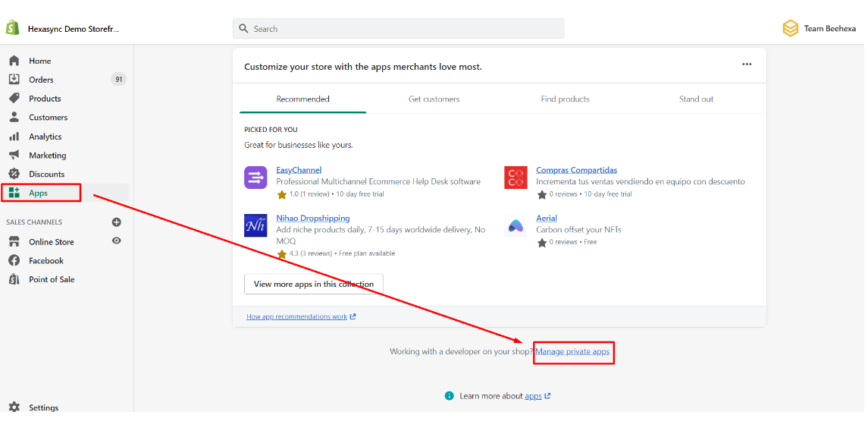Open the Facebook sales channel

tap(46, 260)
